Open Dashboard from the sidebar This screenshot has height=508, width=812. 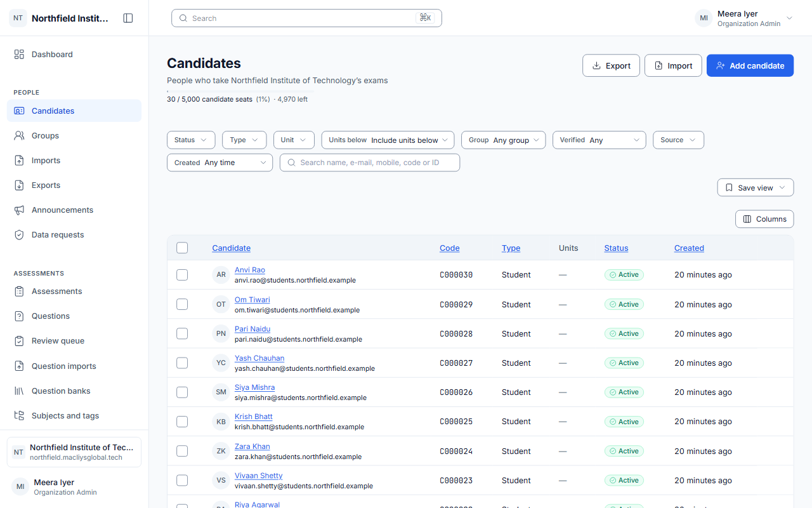coord(74,55)
